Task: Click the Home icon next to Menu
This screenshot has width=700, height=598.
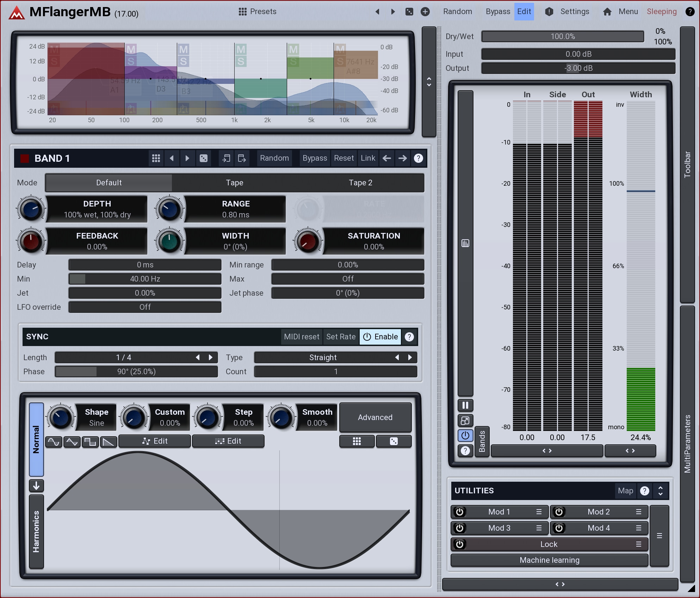Action: click(607, 12)
